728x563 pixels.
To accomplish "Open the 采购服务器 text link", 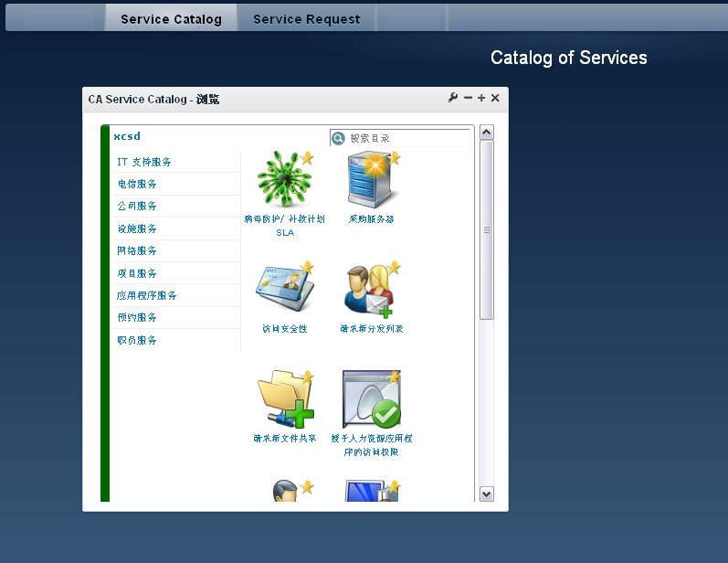I will click(x=371, y=219).
